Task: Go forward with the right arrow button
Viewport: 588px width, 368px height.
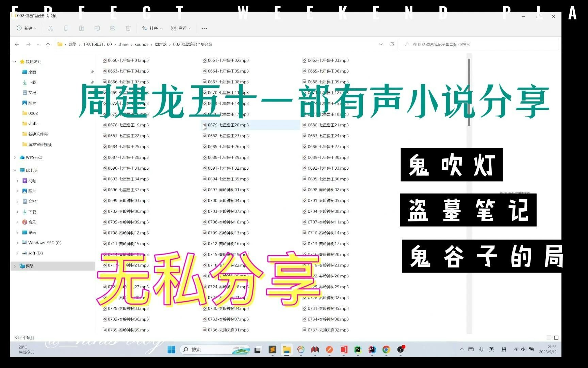Action: click(29, 44)
